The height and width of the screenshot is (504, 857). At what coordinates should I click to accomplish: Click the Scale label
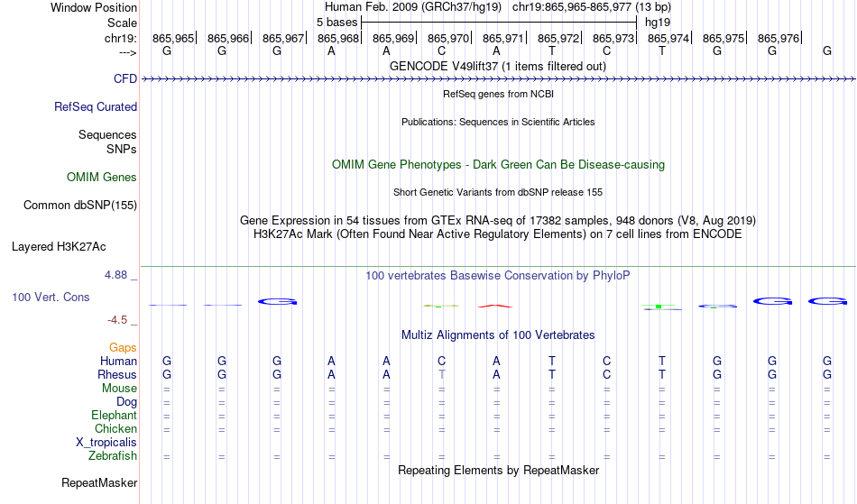[x=123, y=23]
